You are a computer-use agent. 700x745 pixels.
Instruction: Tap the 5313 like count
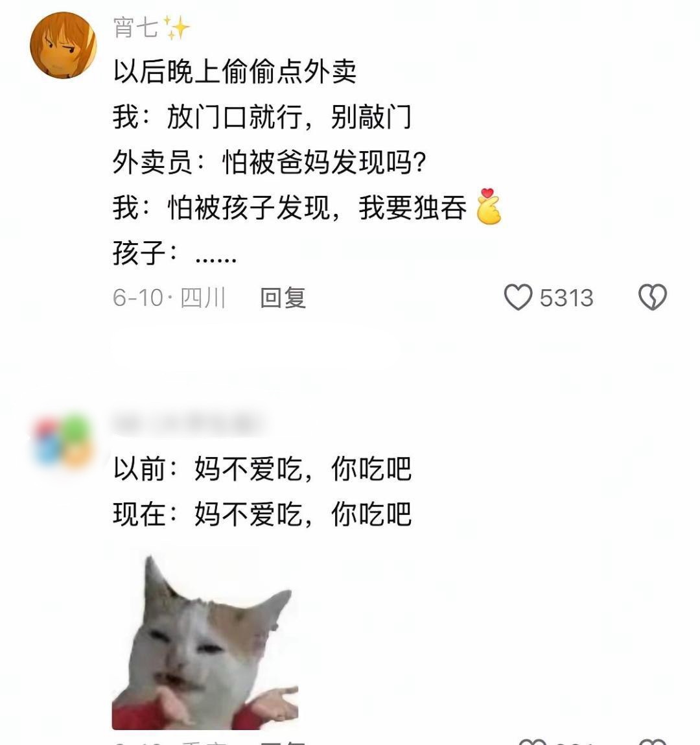tap(566, 298)
